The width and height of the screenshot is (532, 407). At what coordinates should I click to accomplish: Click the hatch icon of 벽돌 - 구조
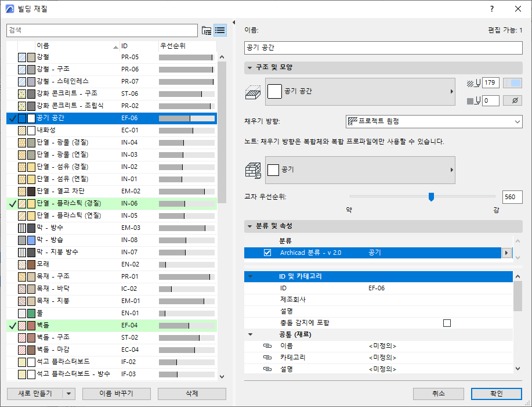[x=22, y=337]
